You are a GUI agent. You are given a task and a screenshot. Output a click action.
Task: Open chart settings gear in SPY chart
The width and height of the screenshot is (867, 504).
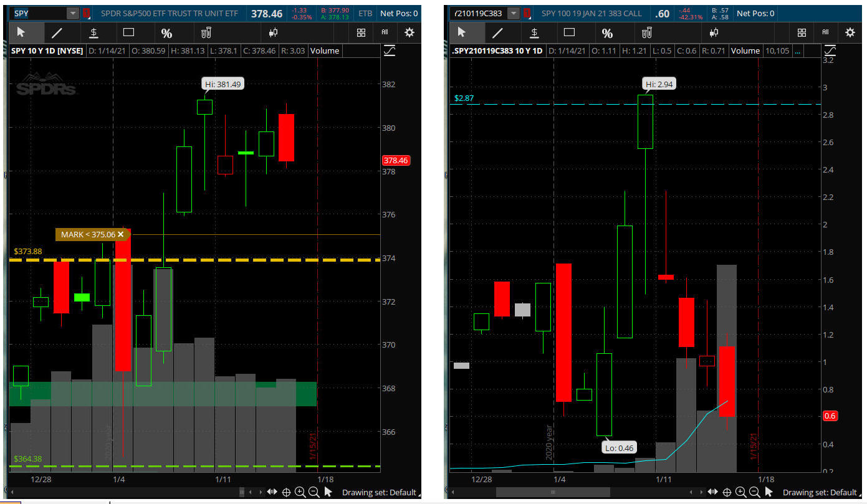click(x=410, y=32)
